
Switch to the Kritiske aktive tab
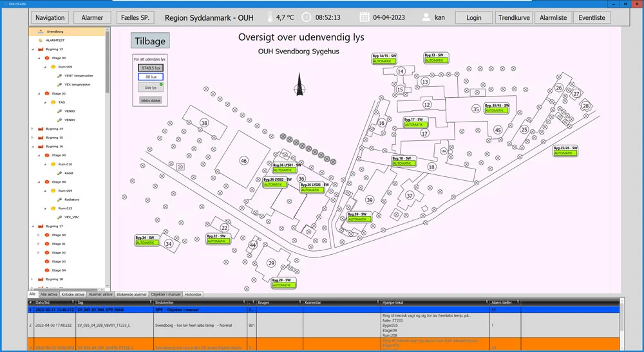coord(73,295)
